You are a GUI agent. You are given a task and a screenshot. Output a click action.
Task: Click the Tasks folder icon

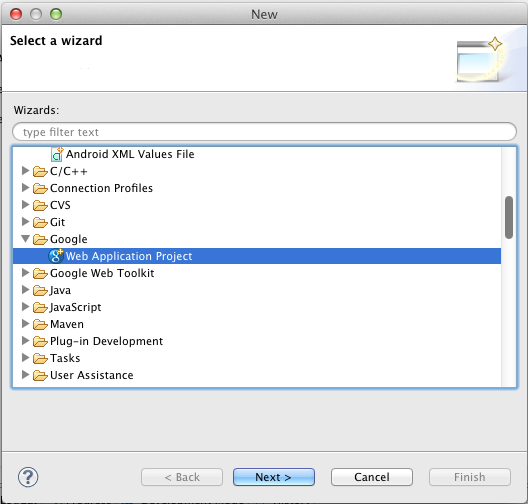[40, 358]
